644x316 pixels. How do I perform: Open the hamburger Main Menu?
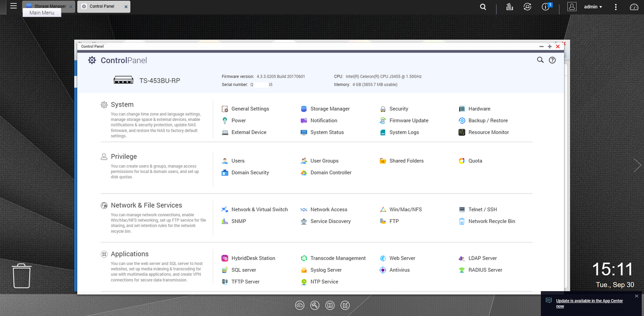point(14,6)
